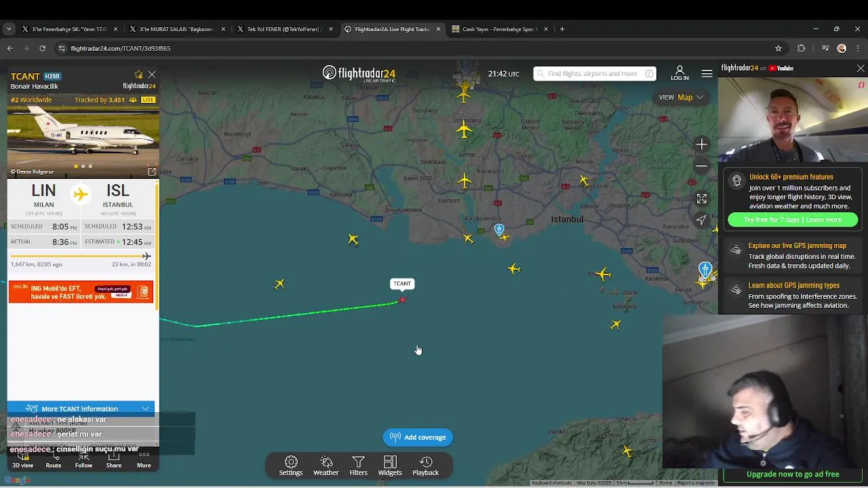Click the Istanbul city label on map

tap(567, 220)
